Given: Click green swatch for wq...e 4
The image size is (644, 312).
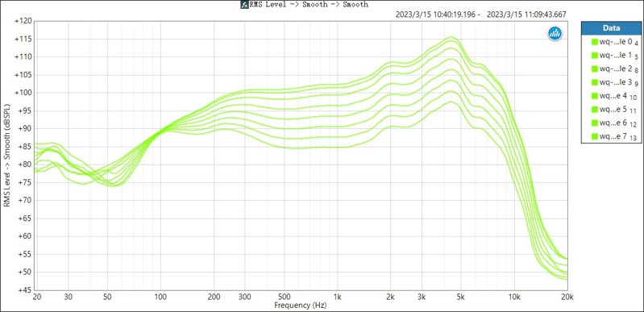Looking at the screenshot, I should [x=594, y=96].
